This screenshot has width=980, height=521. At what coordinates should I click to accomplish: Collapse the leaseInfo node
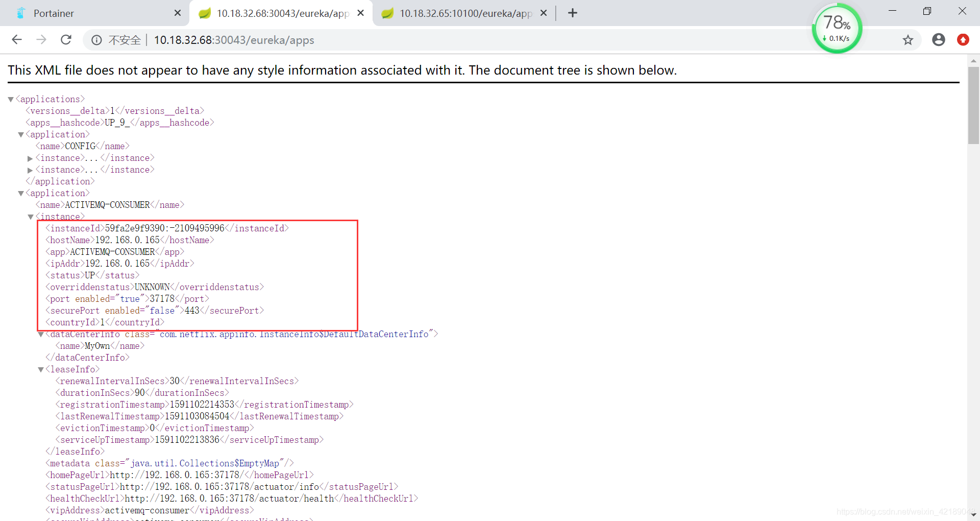point(41,370)
